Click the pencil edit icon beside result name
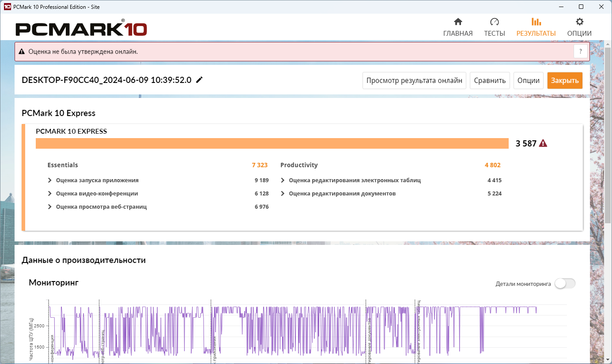The height and width of the screenshot is (364, 612). pyautogui.click(x=200, y=80)
